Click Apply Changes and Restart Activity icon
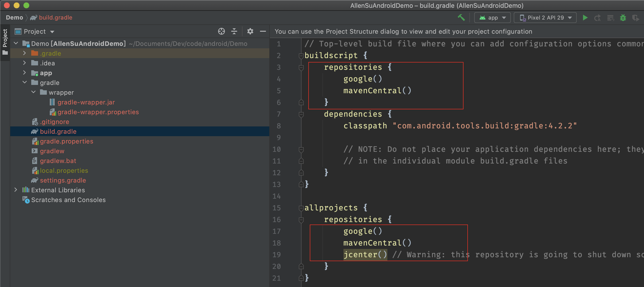 [x=597, y=18]
